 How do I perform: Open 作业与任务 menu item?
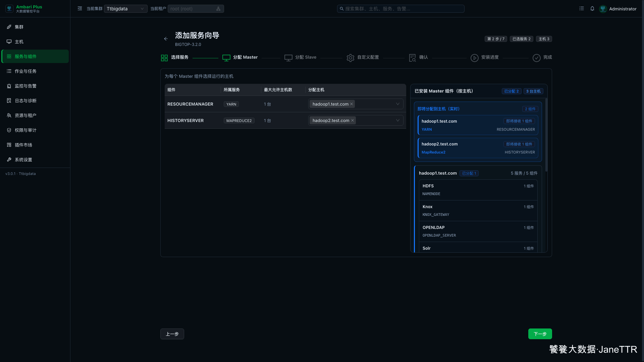(x=35, y=71)
